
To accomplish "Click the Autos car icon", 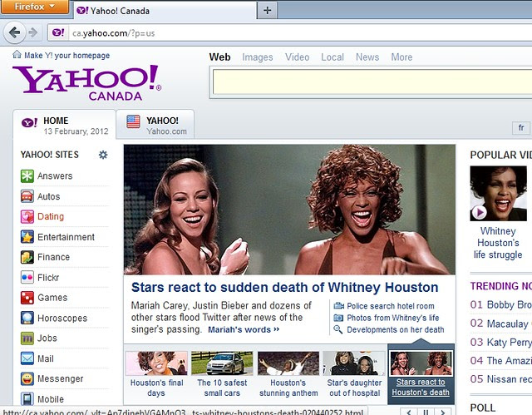I will [27, 196].
